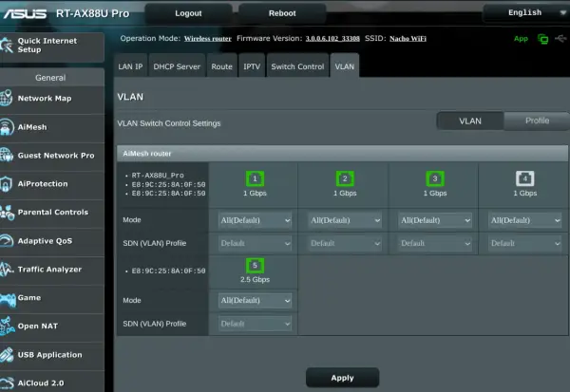Open the Traffic Analyzer menu item
The width and height of the screenshot is (570, 392).
pos(52,270)
